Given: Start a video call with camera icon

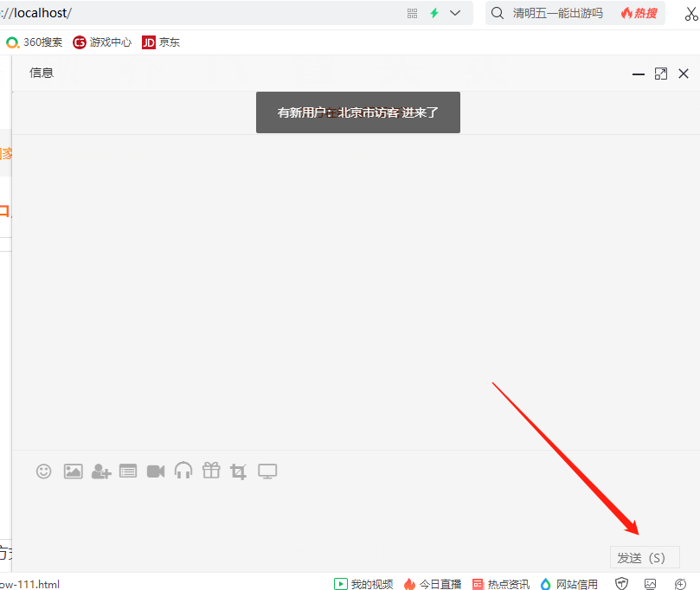Looking at the screenshot, I should click(156, 471).
